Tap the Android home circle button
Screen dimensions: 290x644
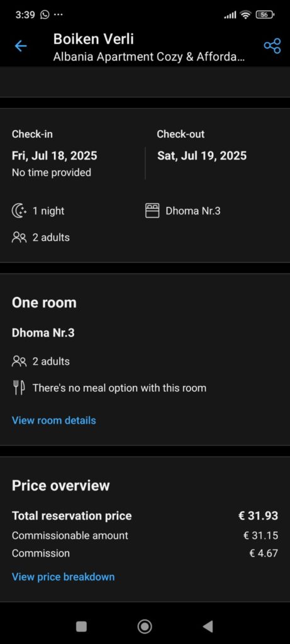145,626
